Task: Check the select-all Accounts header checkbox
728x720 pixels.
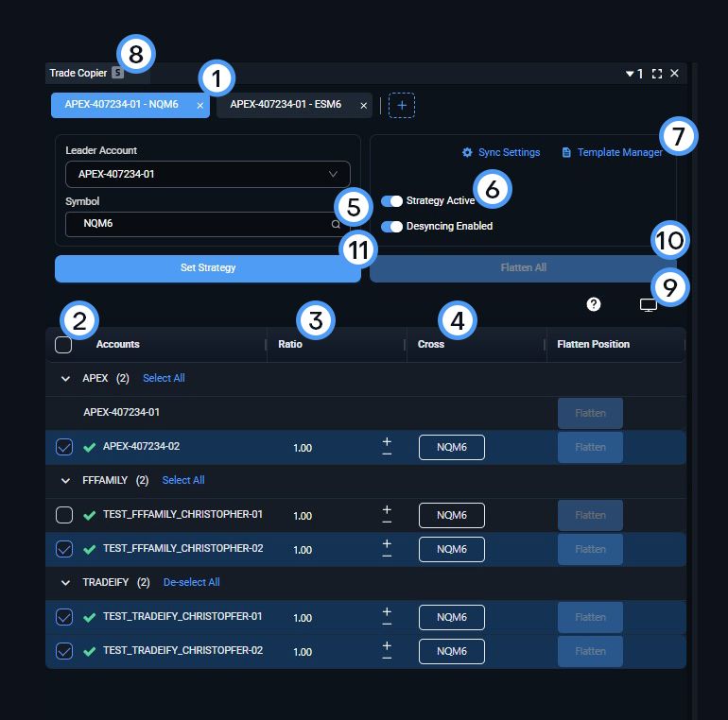Action: click(x=63, y=345)
